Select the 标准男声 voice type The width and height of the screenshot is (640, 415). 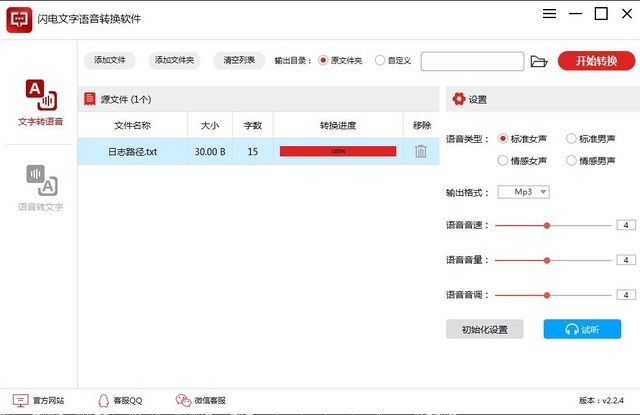coord(571,139)
